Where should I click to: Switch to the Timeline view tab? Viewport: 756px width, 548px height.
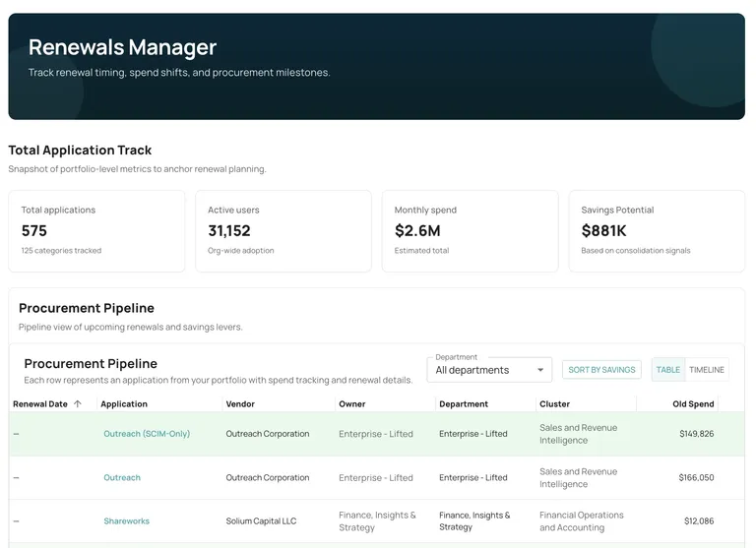pyautogui.click(x=707, y=370)
